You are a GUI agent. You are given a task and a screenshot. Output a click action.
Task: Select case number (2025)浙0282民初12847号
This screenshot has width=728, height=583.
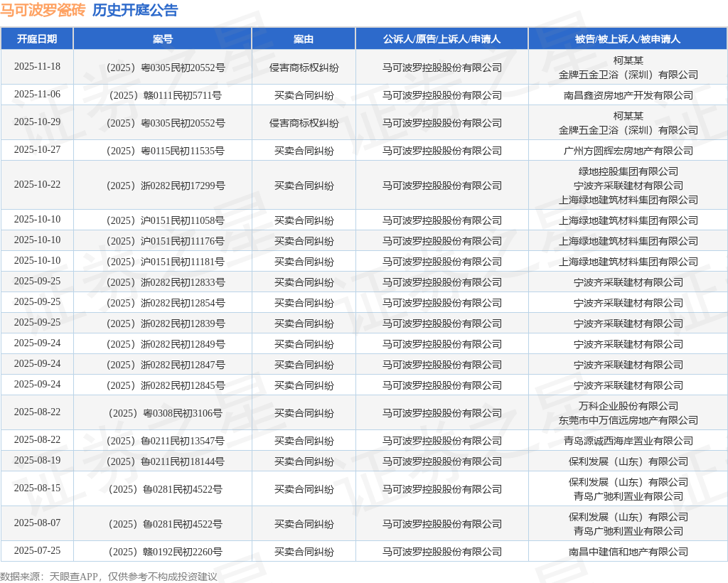click(x=165, y=365)
